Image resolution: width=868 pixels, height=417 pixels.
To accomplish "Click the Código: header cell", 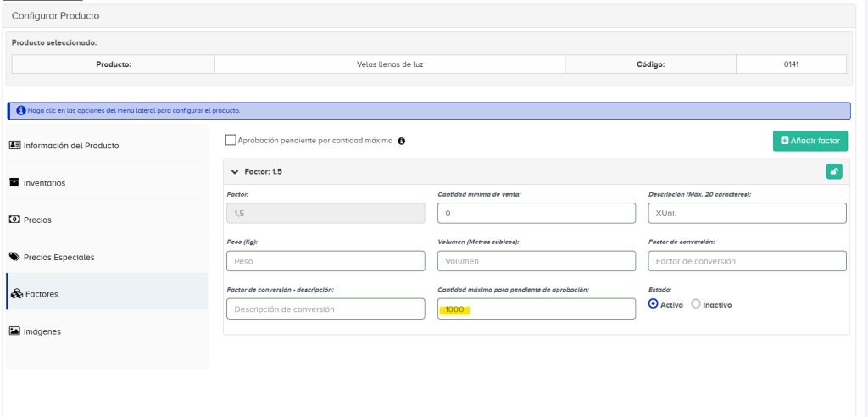I will click(x=650, y=64).
